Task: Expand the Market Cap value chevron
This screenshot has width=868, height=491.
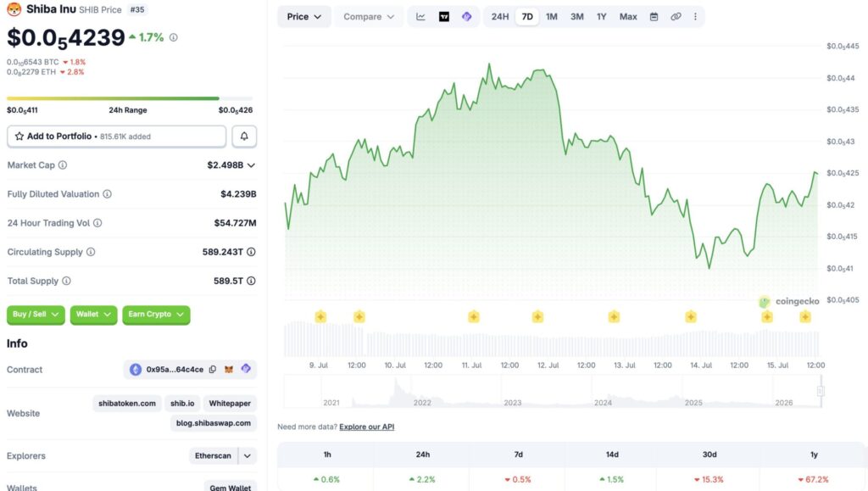Action: click(x=251, y=165)
